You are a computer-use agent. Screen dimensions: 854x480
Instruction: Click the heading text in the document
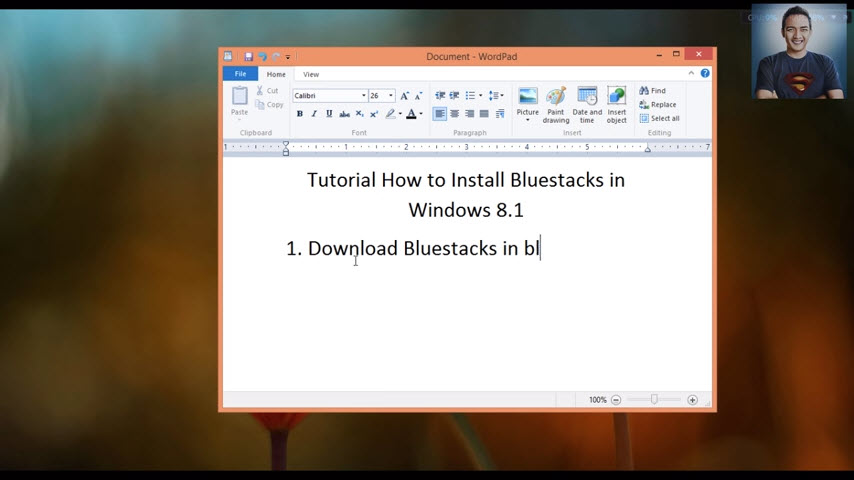click(465, 181)
